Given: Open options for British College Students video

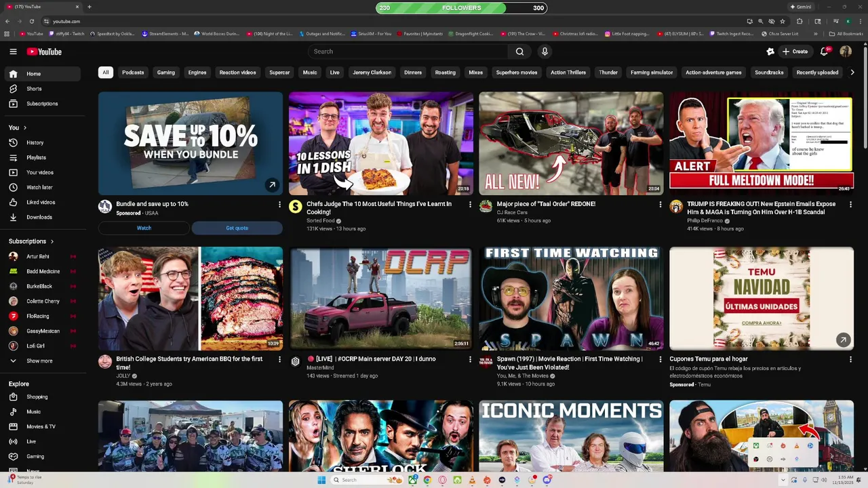Looking at the screenshot, I should 279,359.
